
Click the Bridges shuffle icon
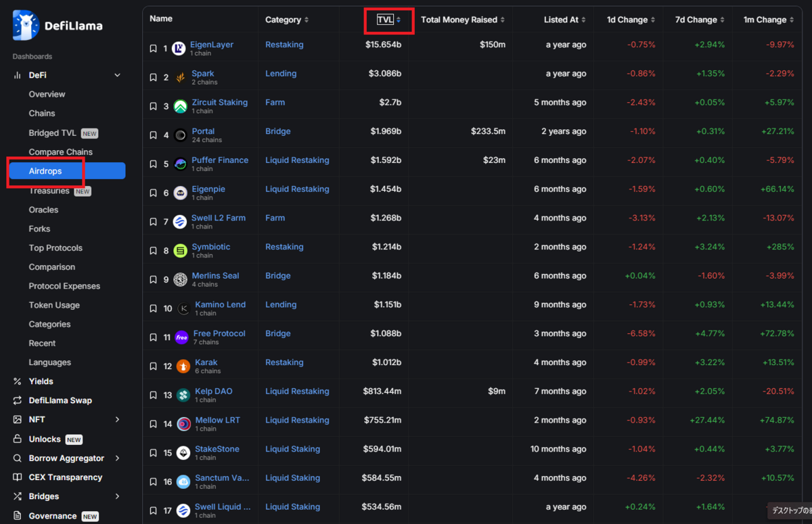click(x=18, y=496)
